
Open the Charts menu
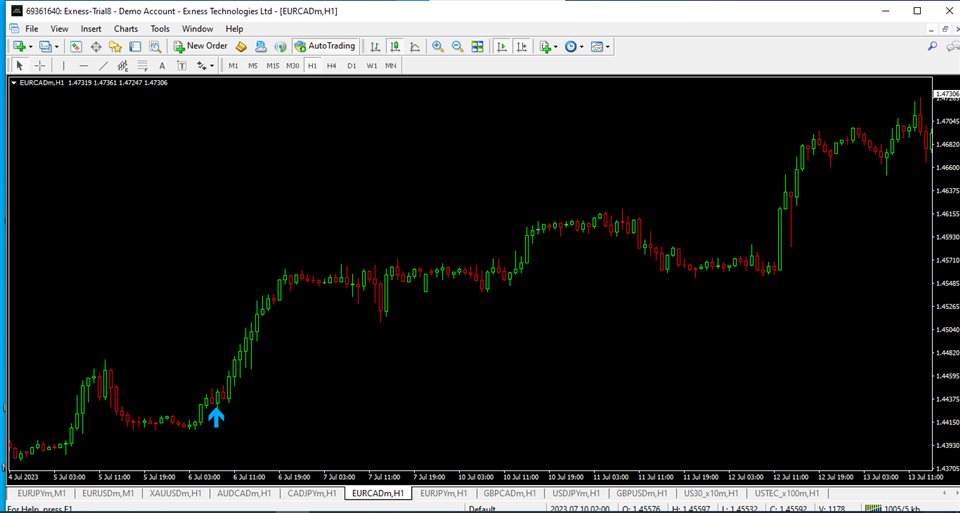126,29
